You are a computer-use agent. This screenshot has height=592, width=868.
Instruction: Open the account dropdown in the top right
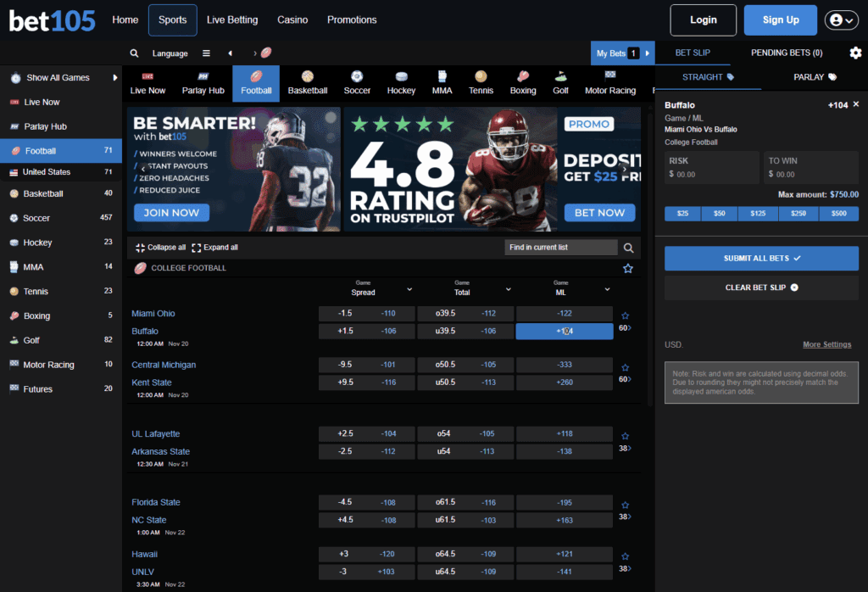(841, 20)
